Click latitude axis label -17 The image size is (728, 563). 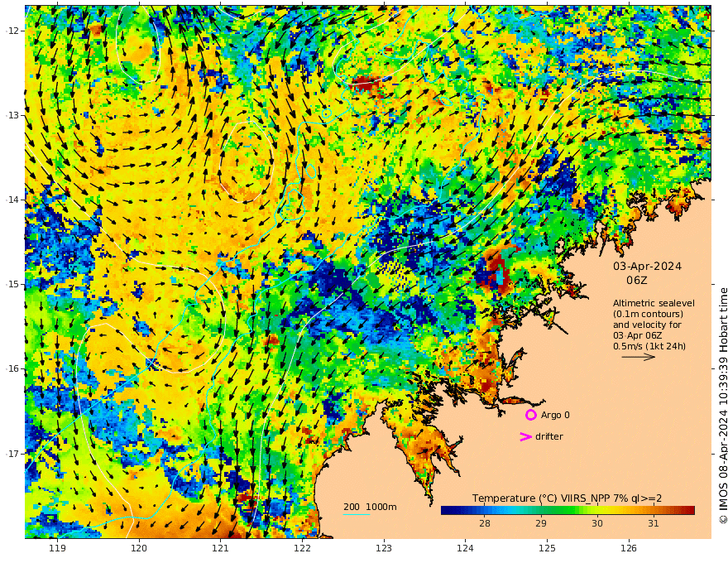pyautogui.click(x=11, y=454)
